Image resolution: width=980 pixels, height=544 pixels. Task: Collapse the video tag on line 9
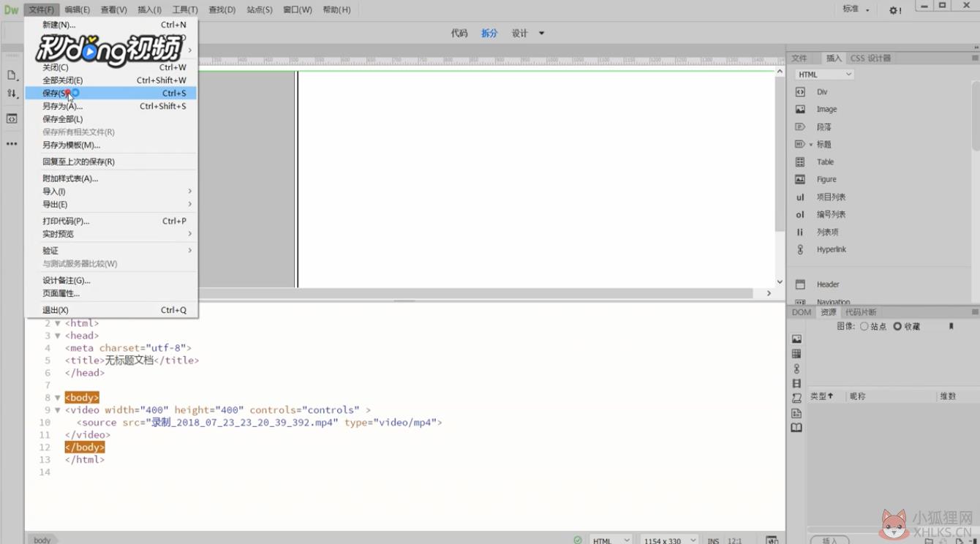58,410
